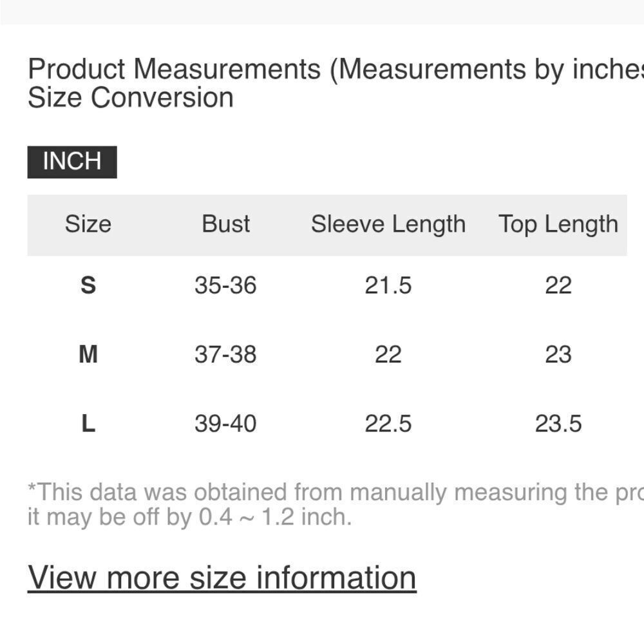Select the M size row label

pyautogui.click(x=88, y=354)
